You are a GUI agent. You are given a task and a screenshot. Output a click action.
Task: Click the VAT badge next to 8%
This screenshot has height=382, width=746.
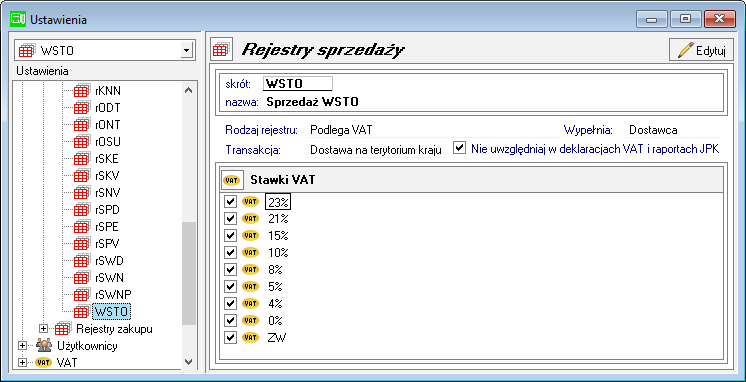(x=250, y=269)
